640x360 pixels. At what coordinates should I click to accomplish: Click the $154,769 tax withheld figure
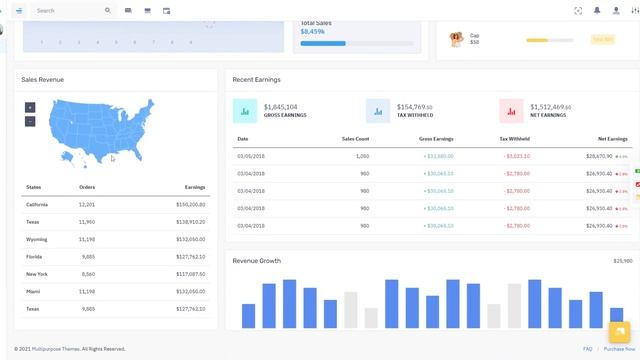pos(414,107)
